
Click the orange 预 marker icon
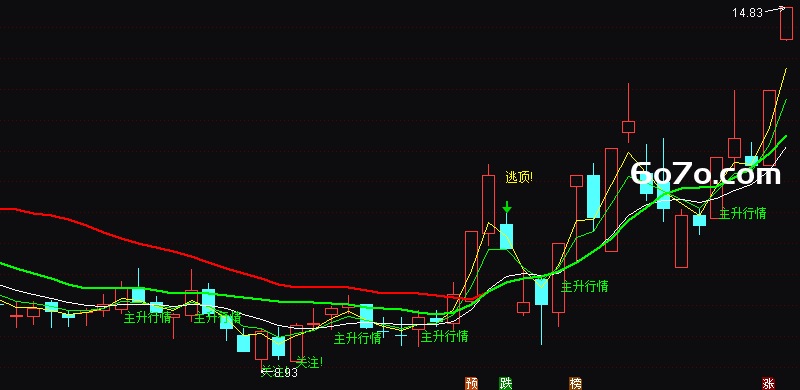pos(471,383)
